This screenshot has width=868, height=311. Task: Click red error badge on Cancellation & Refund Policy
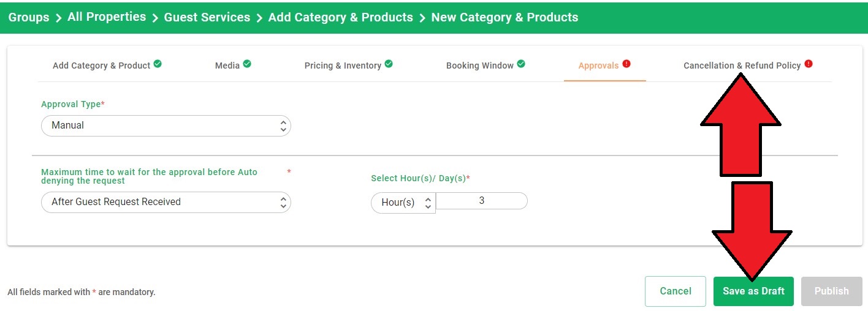coord(809,63)
